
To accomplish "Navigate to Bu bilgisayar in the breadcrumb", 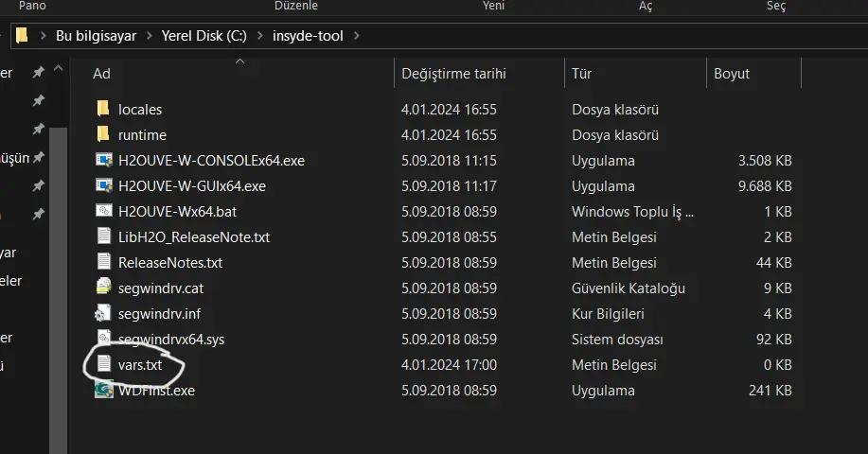I will [96, 36].
